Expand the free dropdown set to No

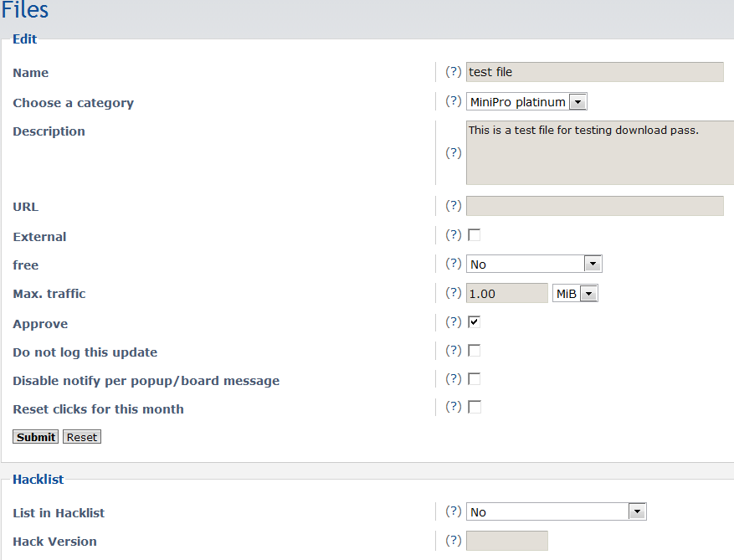click(534, 265)
